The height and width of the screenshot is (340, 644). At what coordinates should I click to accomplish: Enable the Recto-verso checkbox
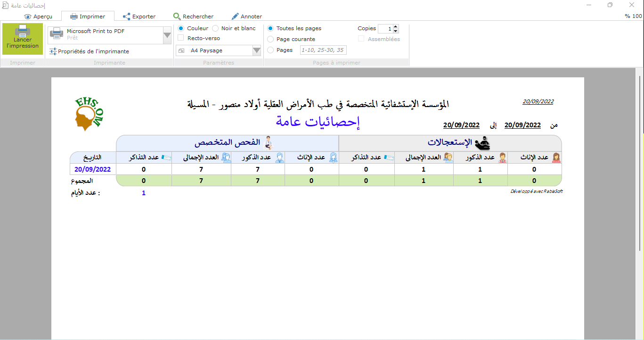(181, 38)
